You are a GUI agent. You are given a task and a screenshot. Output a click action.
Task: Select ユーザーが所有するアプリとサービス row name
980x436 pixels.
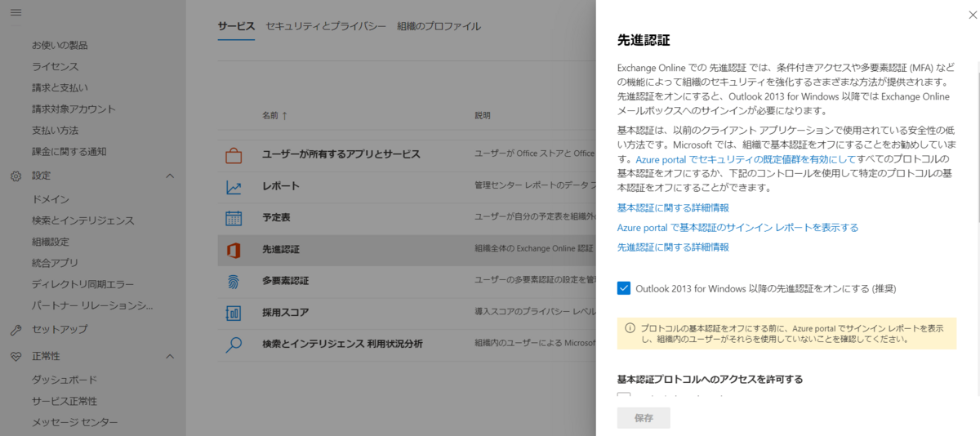pyautogui.click(x=341, y=154)
